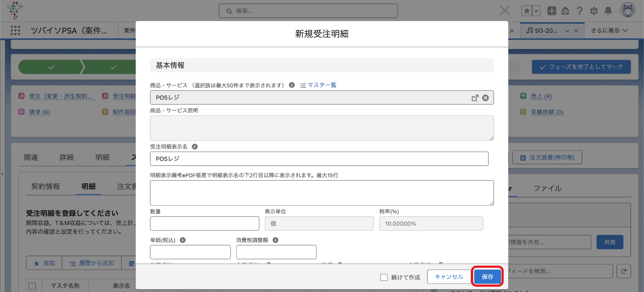Screen dimensions: 644x292
Task: Show info tooltip for 商品・サービス field
Action: [292, 85]
